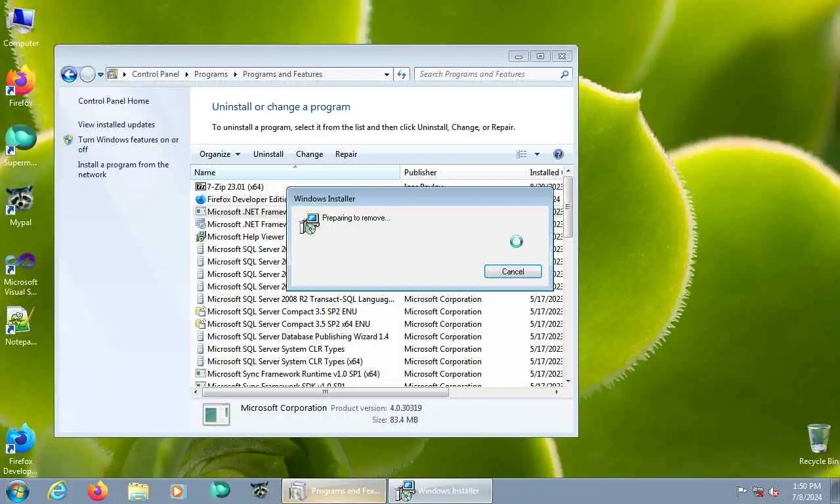Click the change view icon
The width and height of the screenshot is (840, 504).
coord(522,154)
